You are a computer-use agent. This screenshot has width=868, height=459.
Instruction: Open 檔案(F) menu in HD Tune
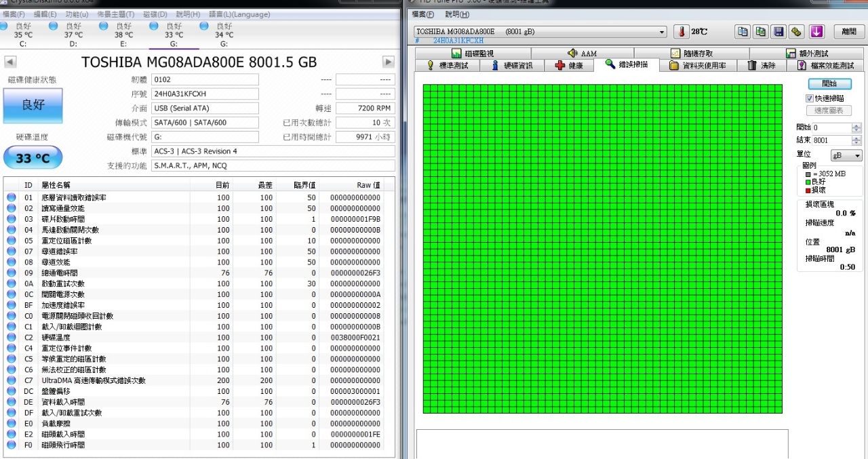423,14
